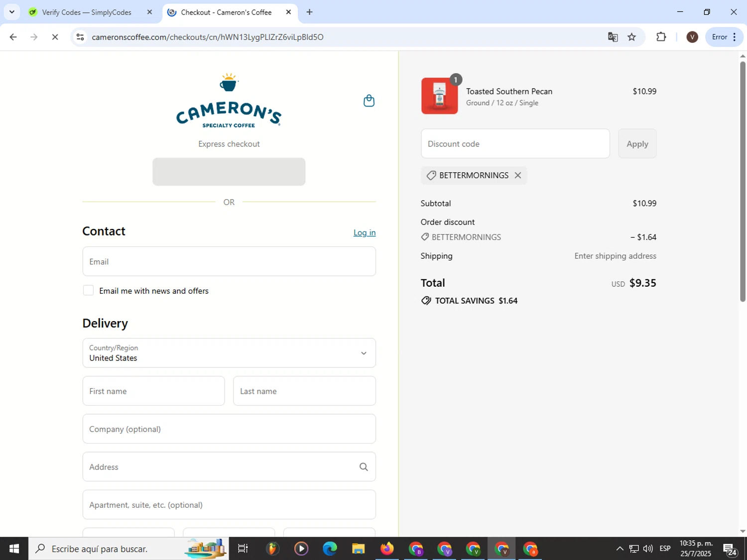The image size is (747, 560).
Task: Open the notification center with 24 alerts
Action: tap(730, 549)
